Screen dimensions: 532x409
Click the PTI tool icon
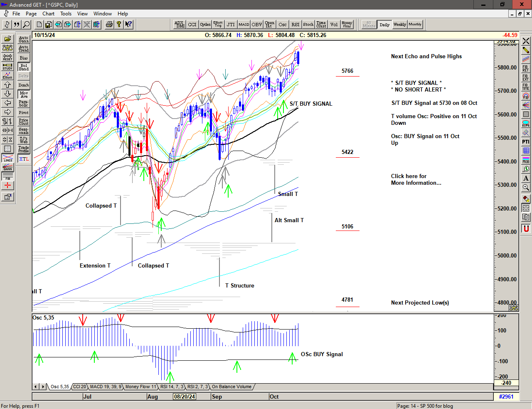[526, 142]
